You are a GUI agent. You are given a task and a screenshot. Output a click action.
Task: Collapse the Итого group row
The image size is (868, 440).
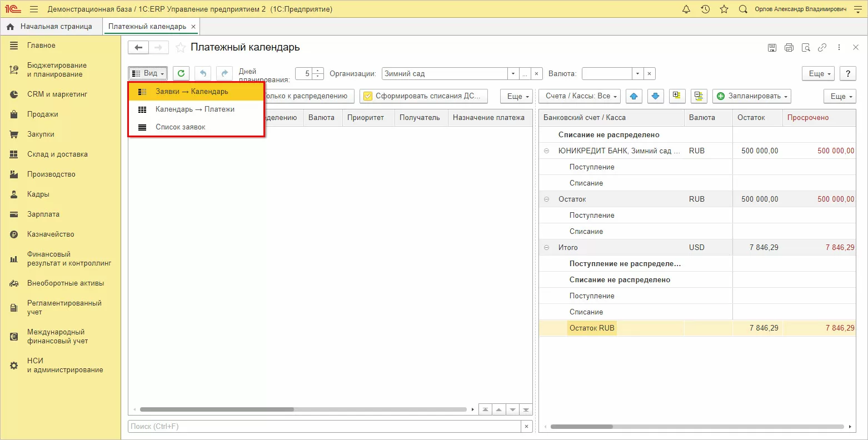pyautogui.click(x=546, y=247)
